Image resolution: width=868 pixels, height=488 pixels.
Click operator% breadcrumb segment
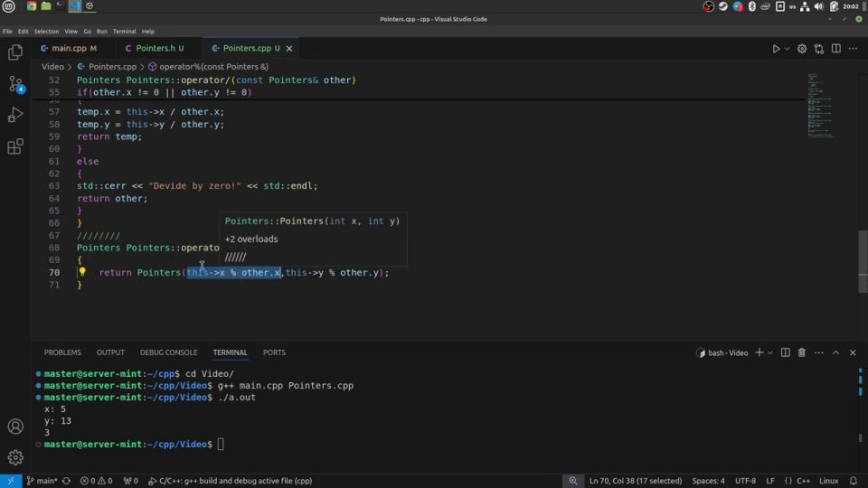[x=208, y=66]
